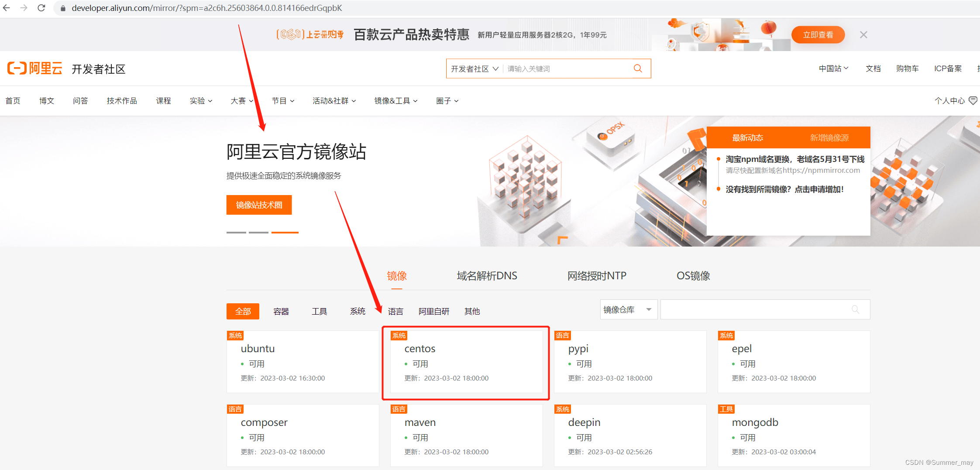Filter mirrors by 系统
The image size is (980, 470).
358,311
